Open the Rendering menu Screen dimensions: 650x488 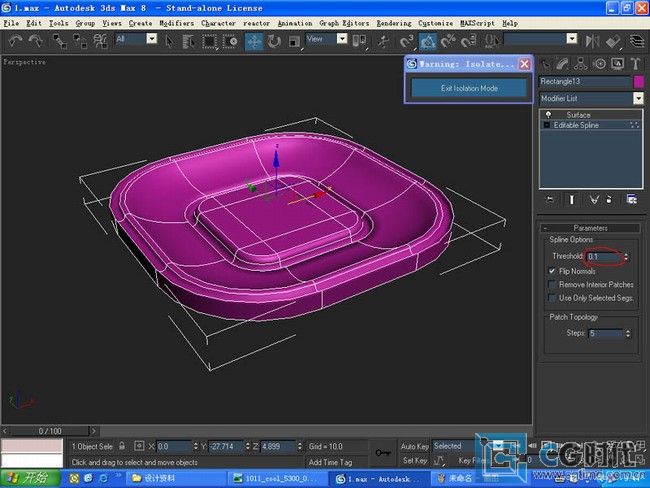394,23
